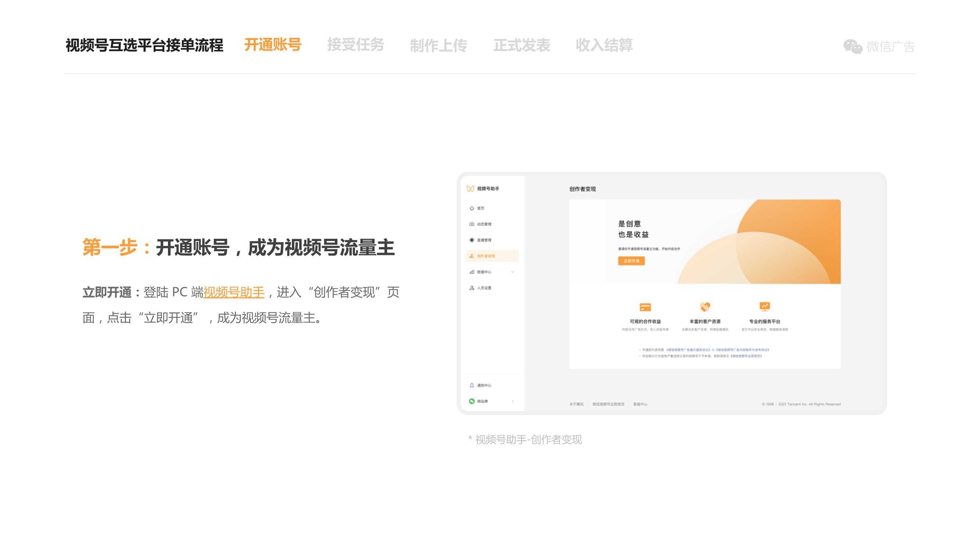Screen dimensions: 980x551
Task: Open the 视频号助手 hyperlink in the paragraph
Action: pos(233,292)
